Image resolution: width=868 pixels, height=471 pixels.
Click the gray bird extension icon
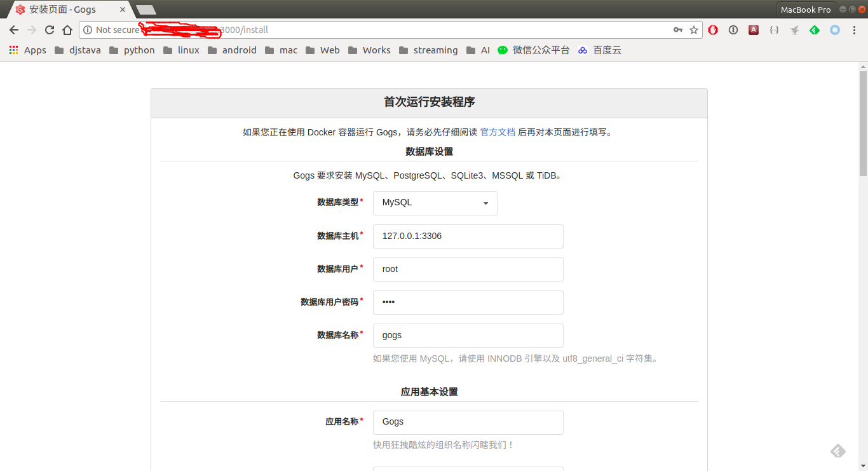pos(794,30)
